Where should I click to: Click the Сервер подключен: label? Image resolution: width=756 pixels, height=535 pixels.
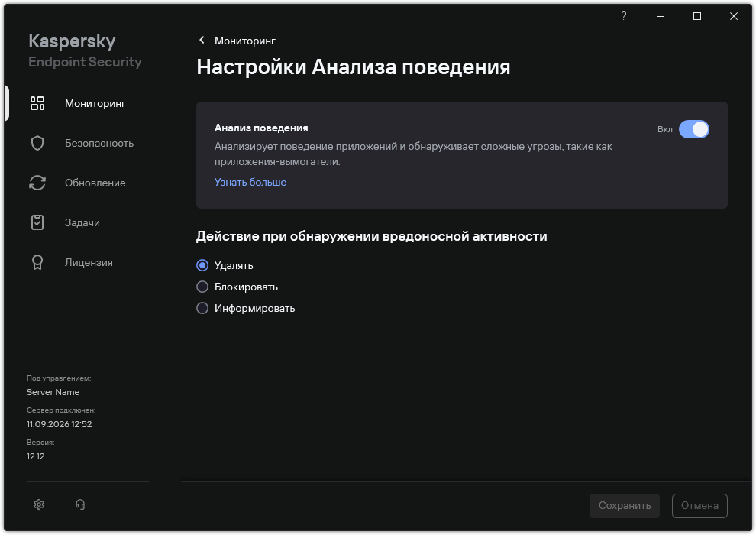tap(61, 410)
